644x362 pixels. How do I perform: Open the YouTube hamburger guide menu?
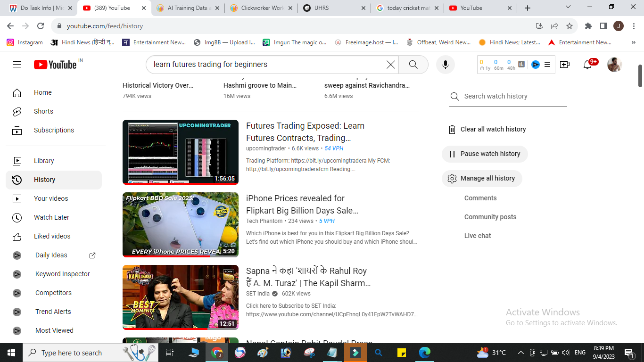[x=17, y=65]
